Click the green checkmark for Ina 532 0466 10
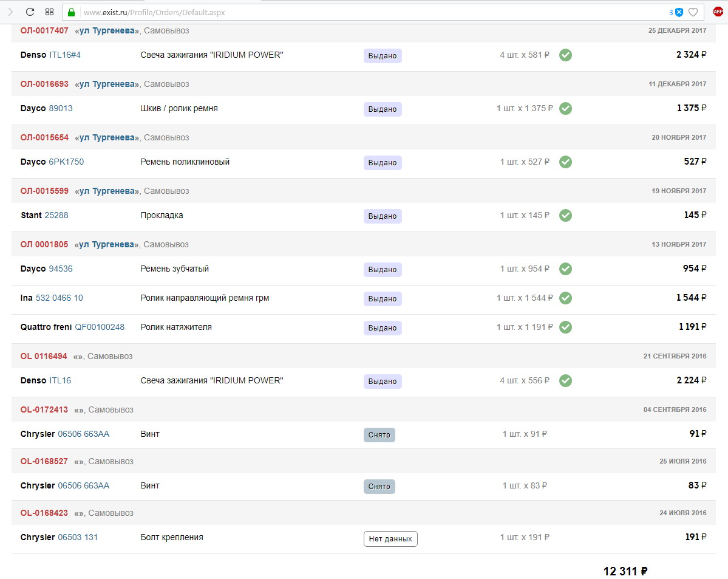This screenshot has height=579, width=728. [x=565, y=298]
